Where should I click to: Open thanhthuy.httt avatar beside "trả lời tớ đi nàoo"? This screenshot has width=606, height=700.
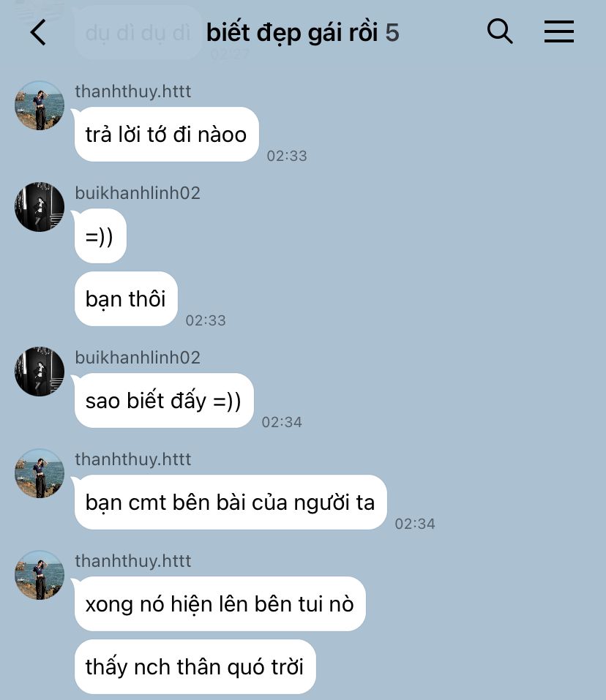point(40,105)
